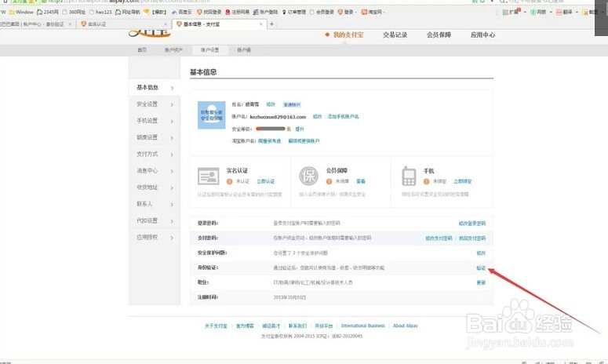The image size is (608, 364).
Task: Open 会员保障 in top navigation
Action: [x=439, y=35]
